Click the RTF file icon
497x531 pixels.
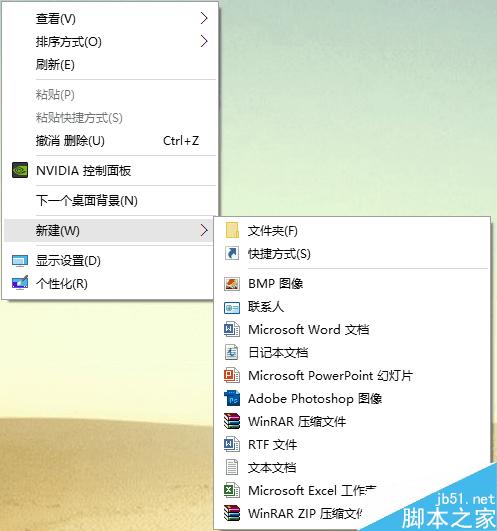click(232, 444)
